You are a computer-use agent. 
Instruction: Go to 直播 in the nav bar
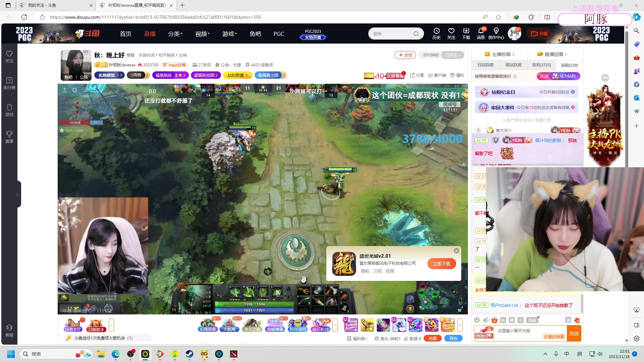[x=150, y=34]
